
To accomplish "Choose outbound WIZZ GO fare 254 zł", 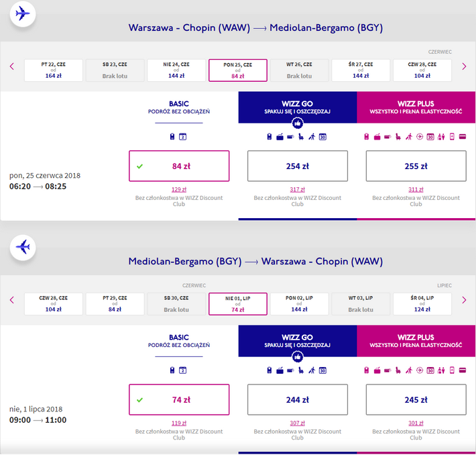I will [298, 166].
